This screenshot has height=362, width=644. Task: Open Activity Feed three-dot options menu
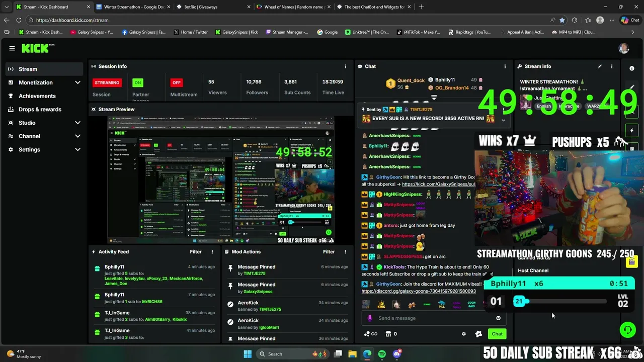pyautogui.click(x=212, y=252)
